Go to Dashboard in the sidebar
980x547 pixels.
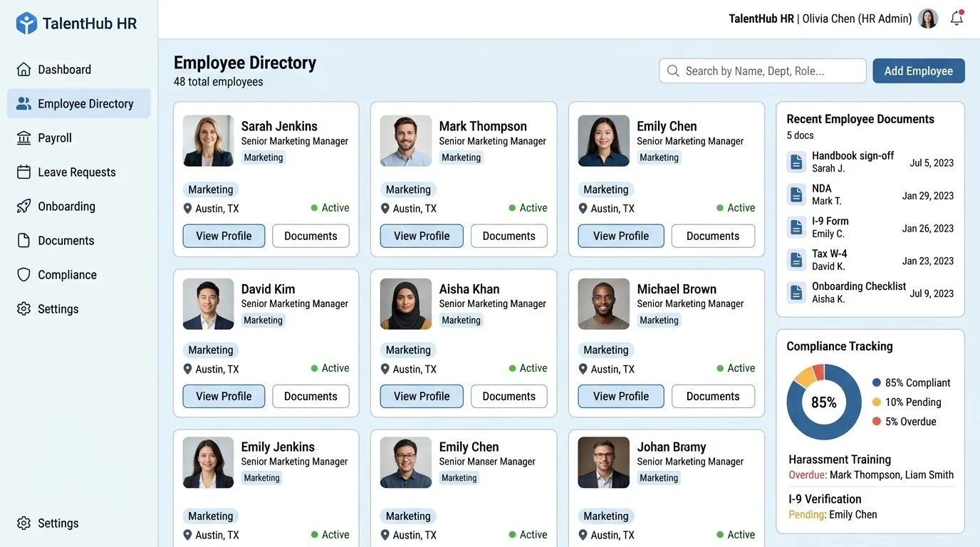(78, 70)
